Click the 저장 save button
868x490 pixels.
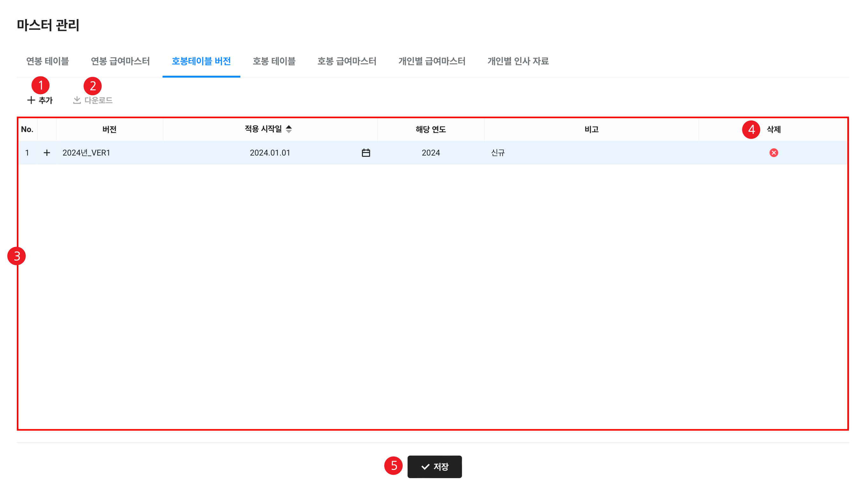434,466
